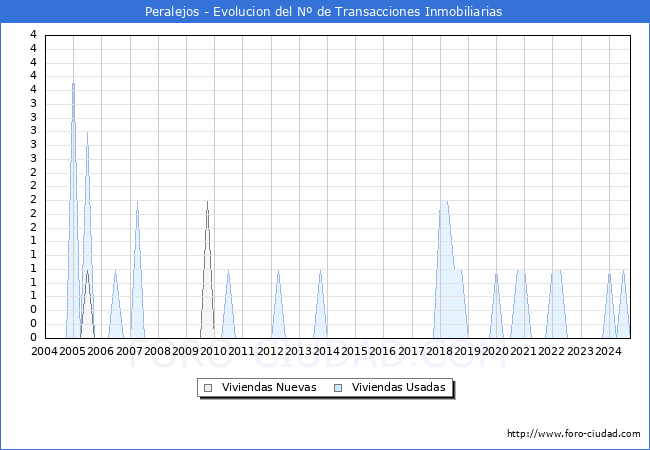Click the 2022 used-homes peak

(x=557, y=304)
